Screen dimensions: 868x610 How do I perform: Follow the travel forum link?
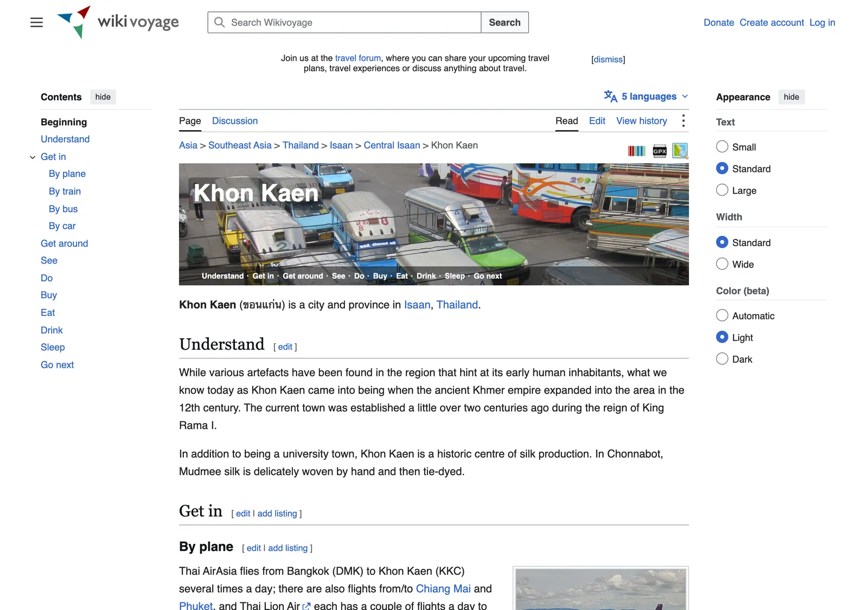358,58
